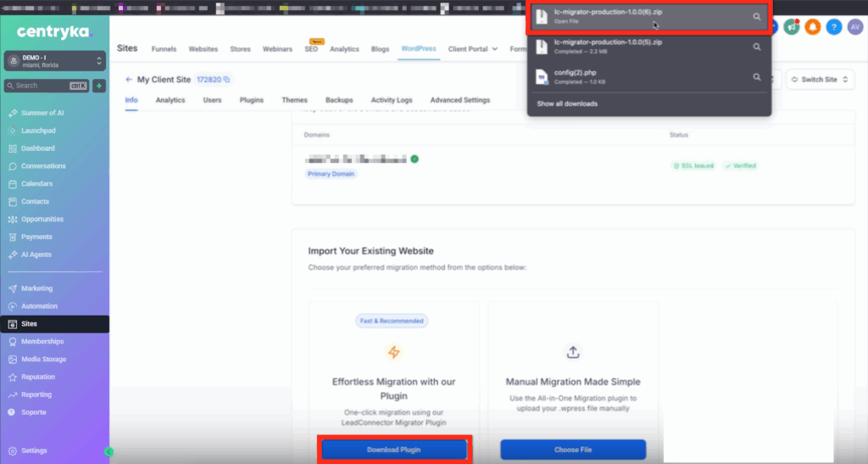Image resolution: width=868 pixels, height=464 pixels.
Task: Click the Primary Domain badge
Action: (331, 174)
